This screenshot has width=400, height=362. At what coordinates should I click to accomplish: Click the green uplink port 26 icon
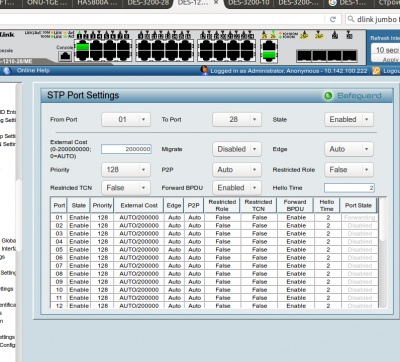269,55
